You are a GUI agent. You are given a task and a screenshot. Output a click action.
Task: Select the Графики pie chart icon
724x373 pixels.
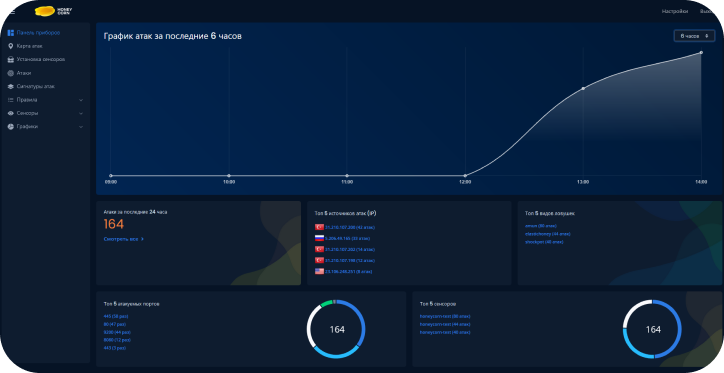tap(11, 126)
